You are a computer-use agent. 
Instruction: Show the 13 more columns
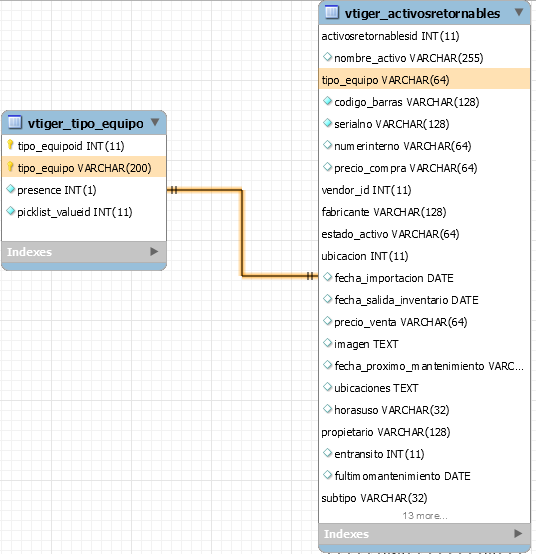tap(425, 516)
